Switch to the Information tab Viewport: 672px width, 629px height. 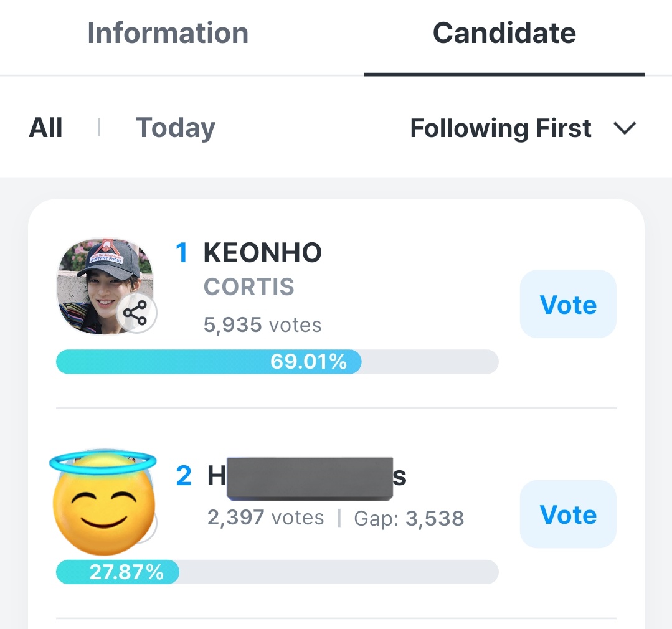point(168,34)
